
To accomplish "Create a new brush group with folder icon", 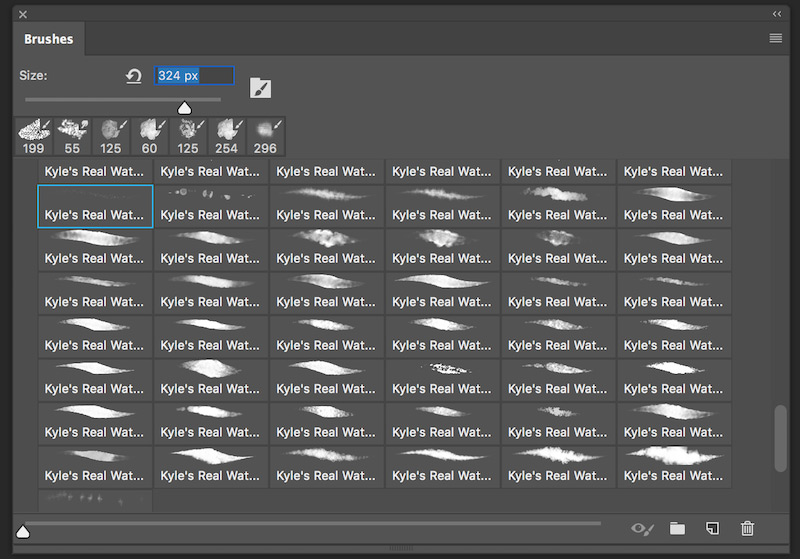I will (x=677, y=528).
